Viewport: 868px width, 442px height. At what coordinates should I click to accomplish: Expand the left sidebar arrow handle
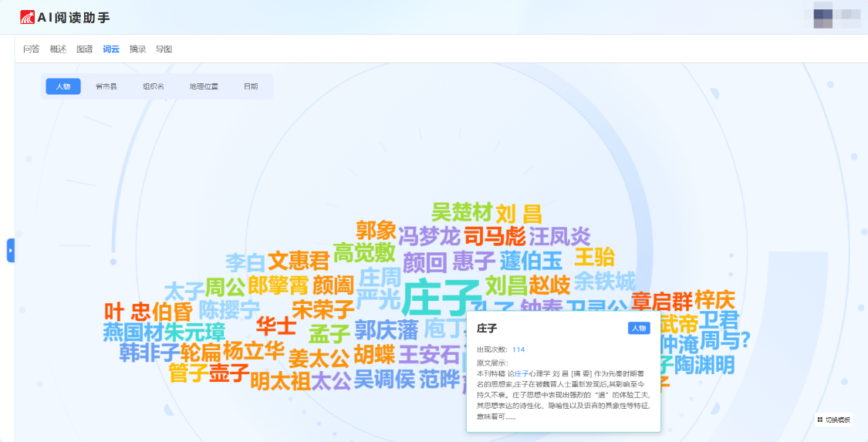pos(11,250)
